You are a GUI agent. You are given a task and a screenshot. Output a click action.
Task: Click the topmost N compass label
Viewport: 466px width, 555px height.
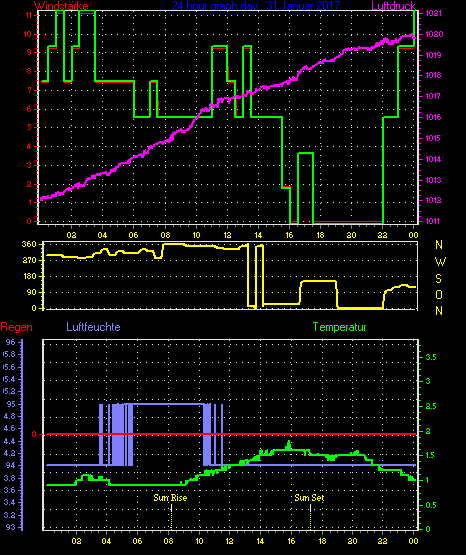439,245
